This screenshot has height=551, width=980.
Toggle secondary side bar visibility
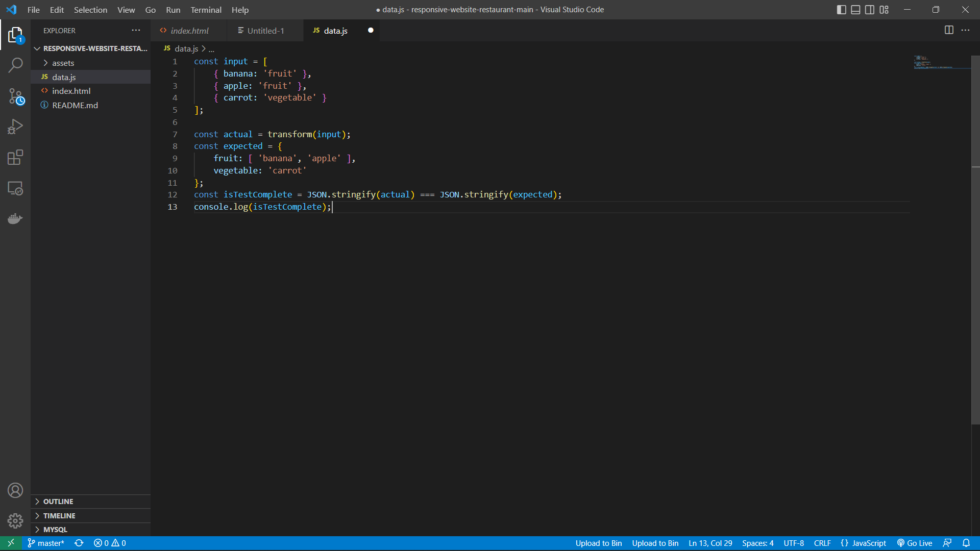tap(870, 10)
